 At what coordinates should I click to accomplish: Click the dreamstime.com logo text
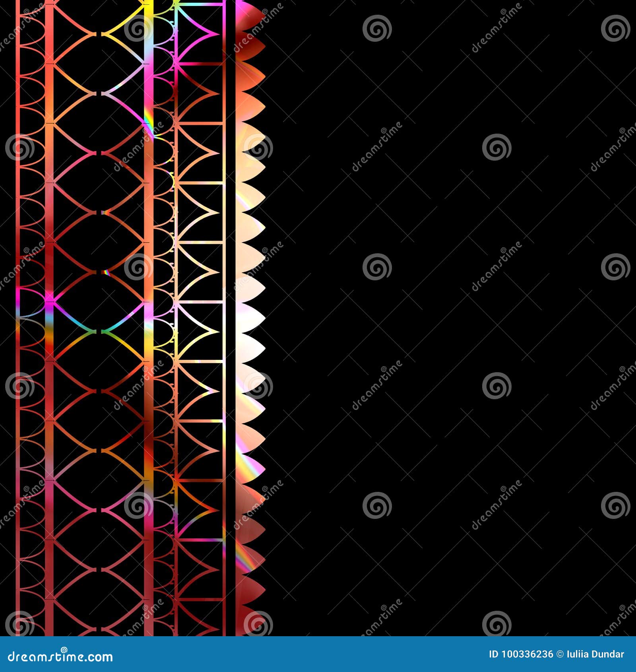[x=60, y=656]
